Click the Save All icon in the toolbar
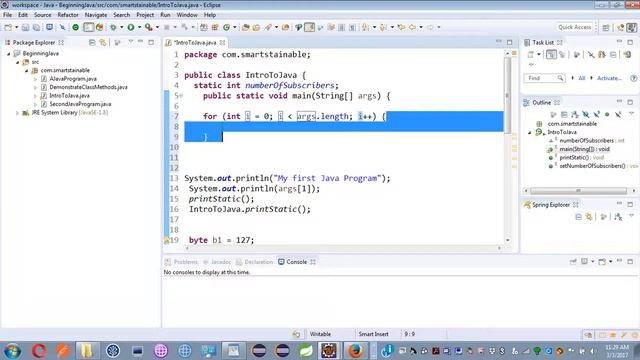Image resolution: width=640 pixels, height=360 pixels. tap(36, 27)
